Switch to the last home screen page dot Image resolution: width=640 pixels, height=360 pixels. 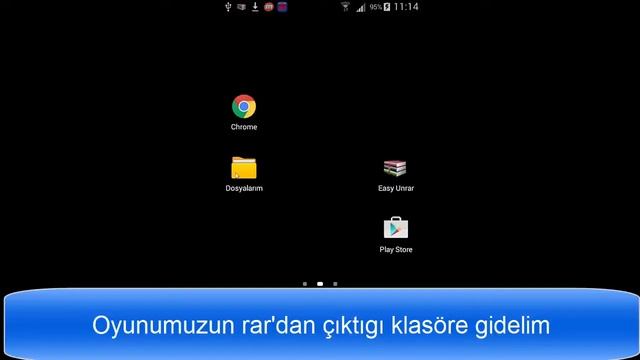[x=335, y=284]
